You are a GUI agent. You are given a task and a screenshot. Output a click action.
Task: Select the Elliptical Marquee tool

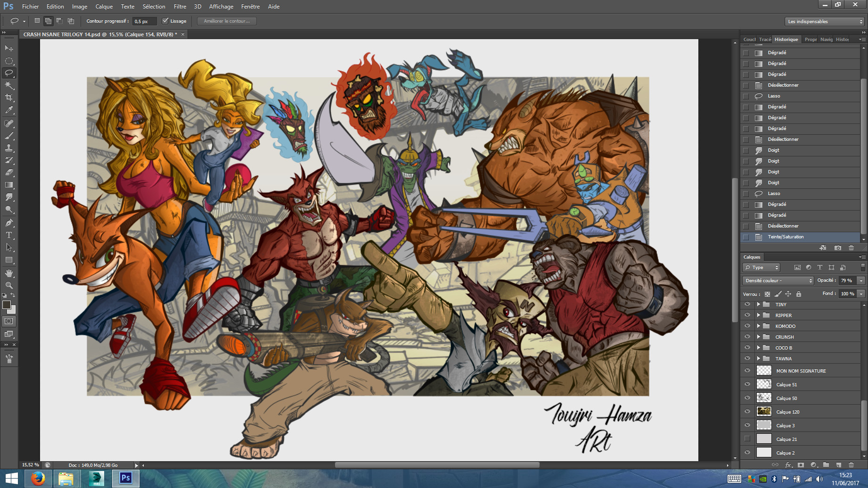click(9, 61)
